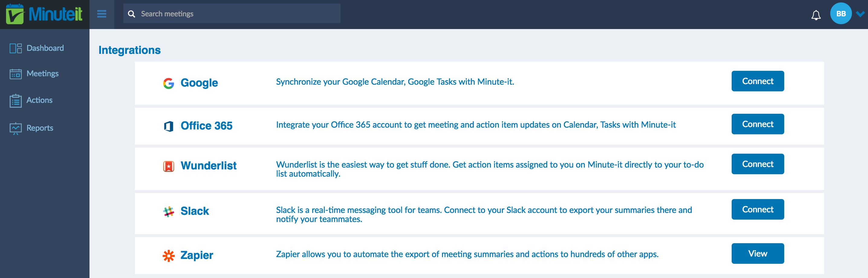Select the Wunderlist title
The width and height of the screenshot is (868, 278).
209,166
